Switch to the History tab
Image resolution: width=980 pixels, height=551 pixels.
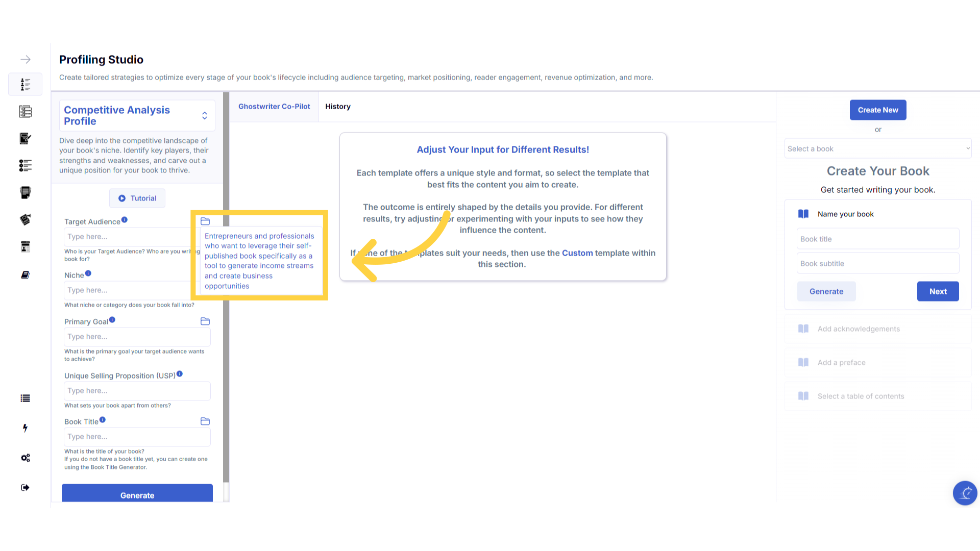click(x=338, y=107)
